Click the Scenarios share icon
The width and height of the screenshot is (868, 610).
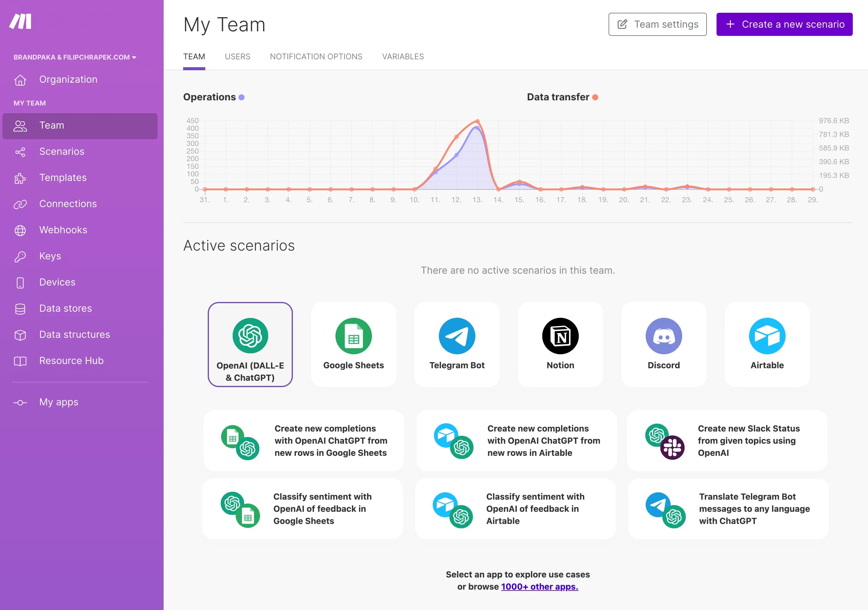point(20,152)
